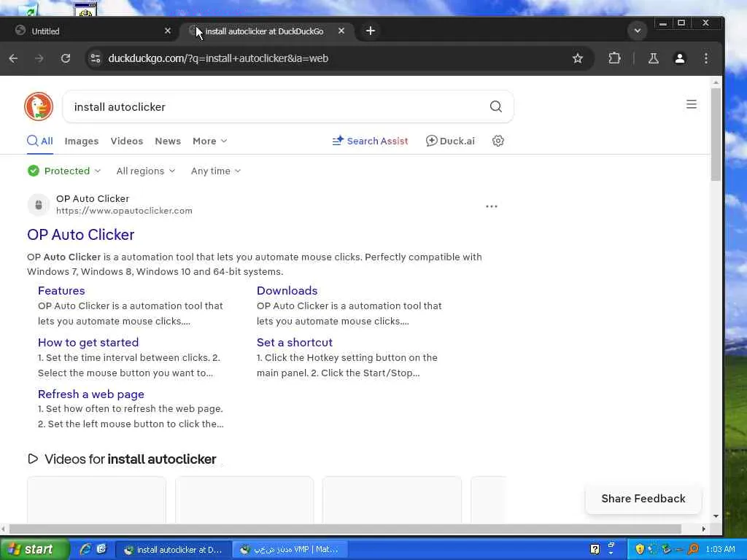Open the Protected safe search dropdown
The width and height of the screenshot is (747, 560).
tap(64, 171)
